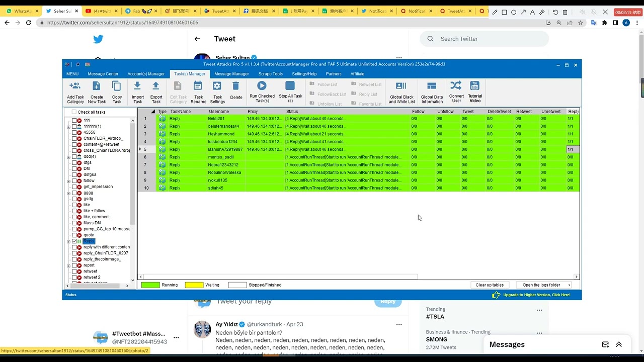Expand the Messages panel on Twitter
This screenshot has height=362, width=644.
(619, 344)
